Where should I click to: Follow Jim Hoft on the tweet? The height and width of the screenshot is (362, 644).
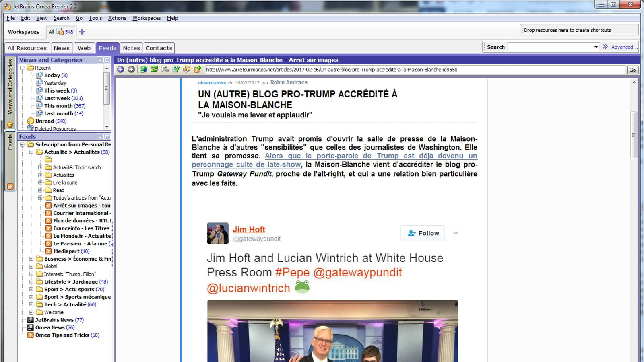click(423, 233)
